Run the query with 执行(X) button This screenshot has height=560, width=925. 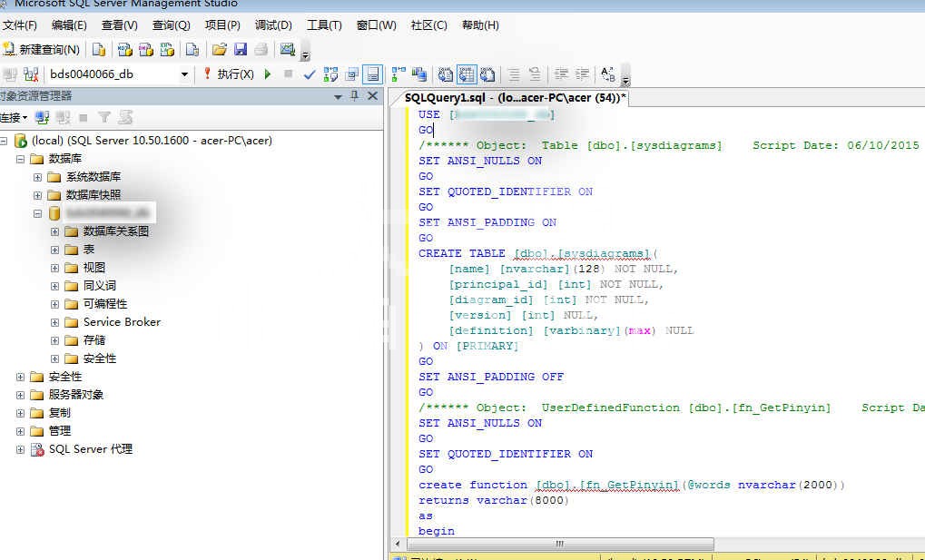point(229,74)
